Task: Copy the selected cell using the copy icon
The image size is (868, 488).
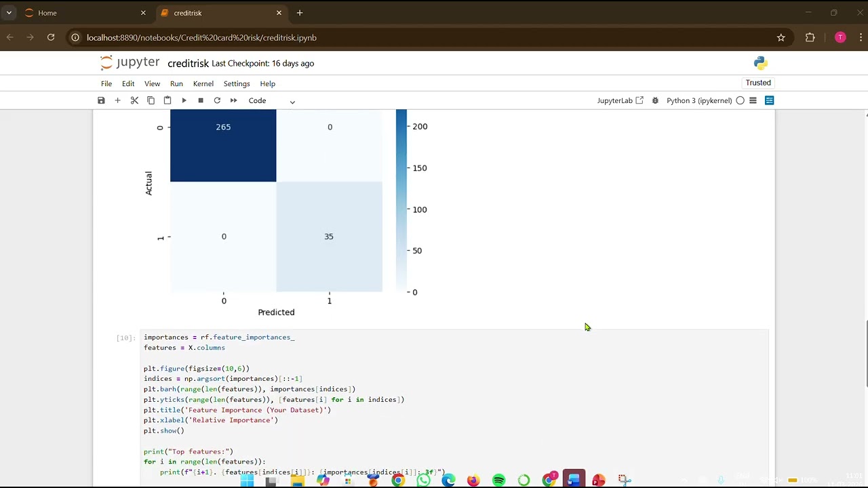Action: (151, 100)
